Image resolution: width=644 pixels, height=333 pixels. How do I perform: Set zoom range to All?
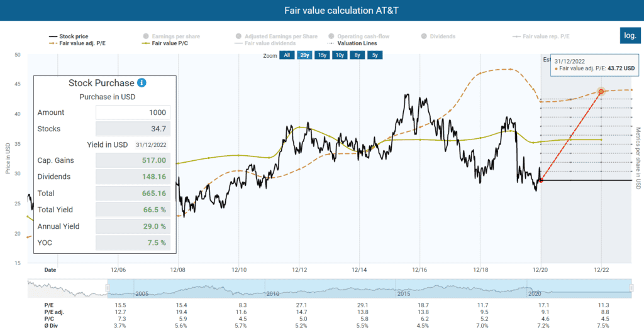pyautogui.click(x=287, y=55)
